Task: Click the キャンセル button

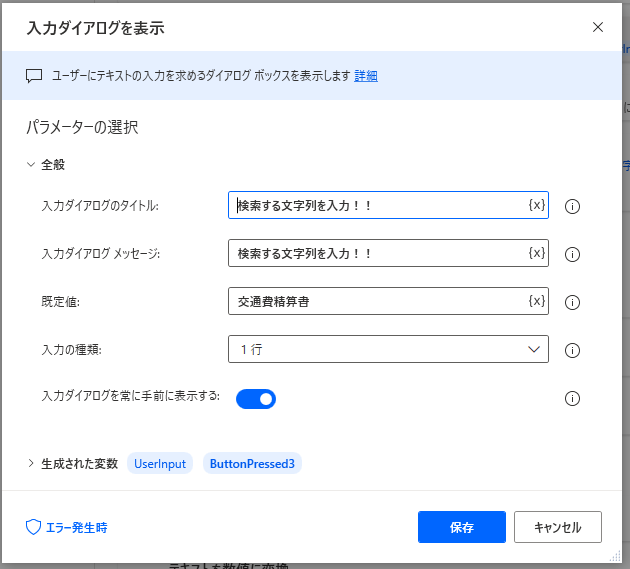Action: click(557, 527)
